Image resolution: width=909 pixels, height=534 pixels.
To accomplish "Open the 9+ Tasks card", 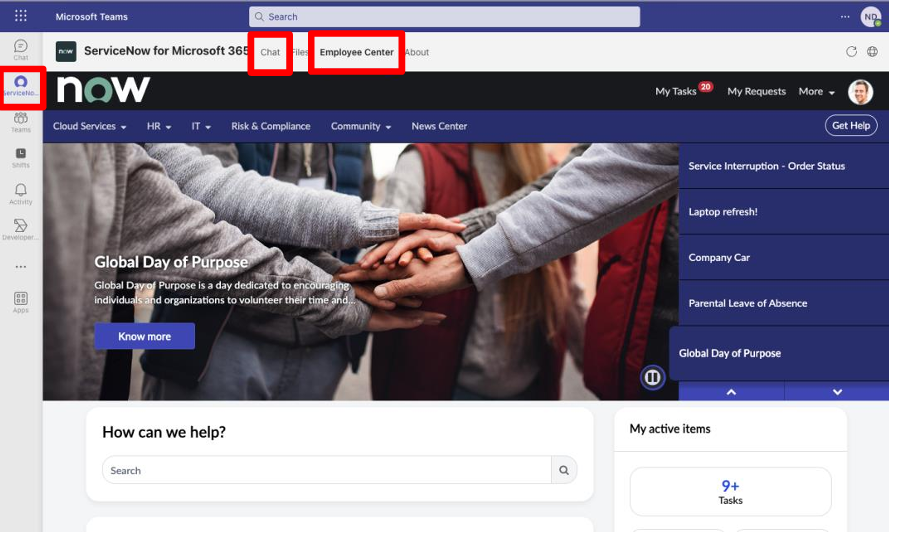I will pyautogui.click(x=730, y=492).
